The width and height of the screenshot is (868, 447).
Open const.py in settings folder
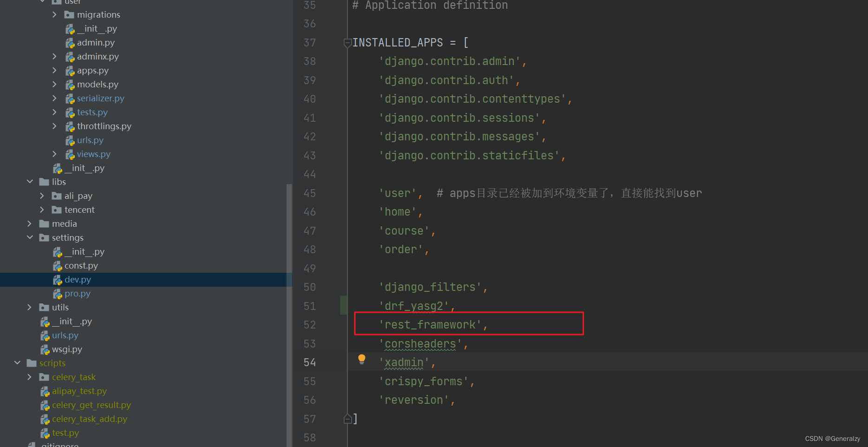tap(81, 266)
